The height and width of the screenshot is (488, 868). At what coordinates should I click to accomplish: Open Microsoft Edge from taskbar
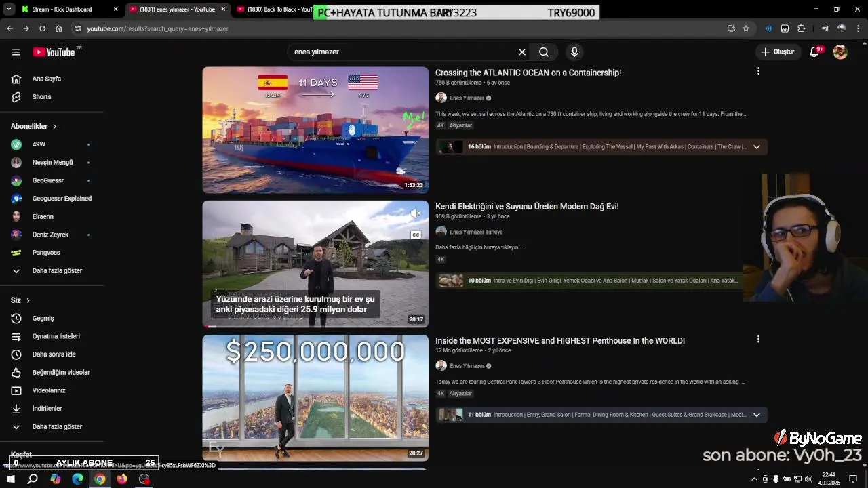point(77,479)
